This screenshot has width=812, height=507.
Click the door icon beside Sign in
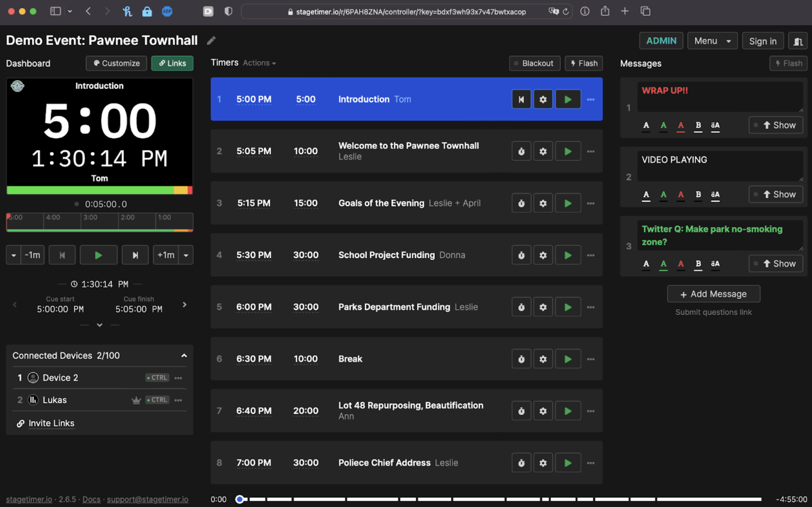click(x=798, y=41)
